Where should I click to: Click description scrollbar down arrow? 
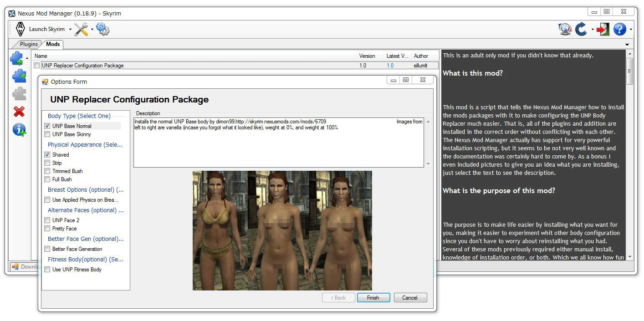(x=428, y=164)
